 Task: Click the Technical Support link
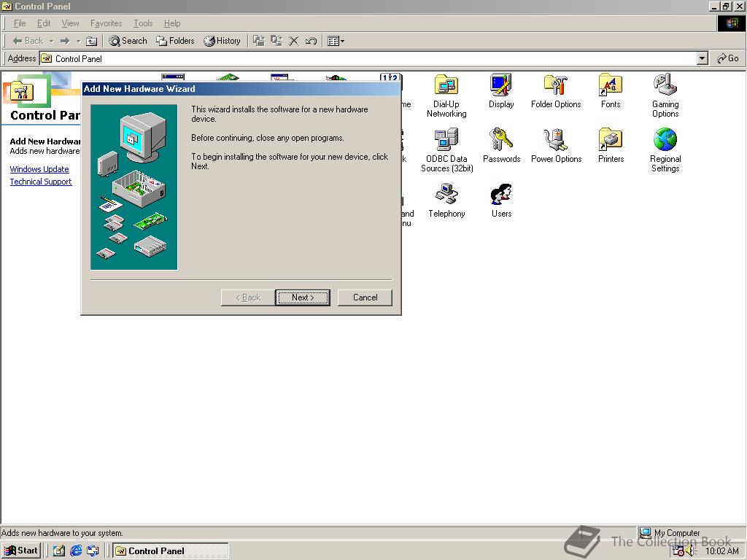pyautogui.click(x=41, y=182)
